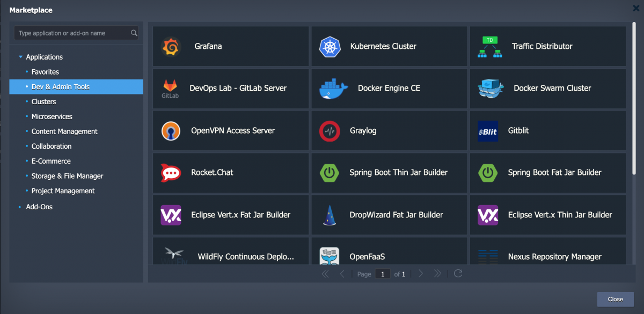Viewport: 644px width, 314px height.
Task: Click the page number input box
Action: pyautogui.click(x=383, y=274)
